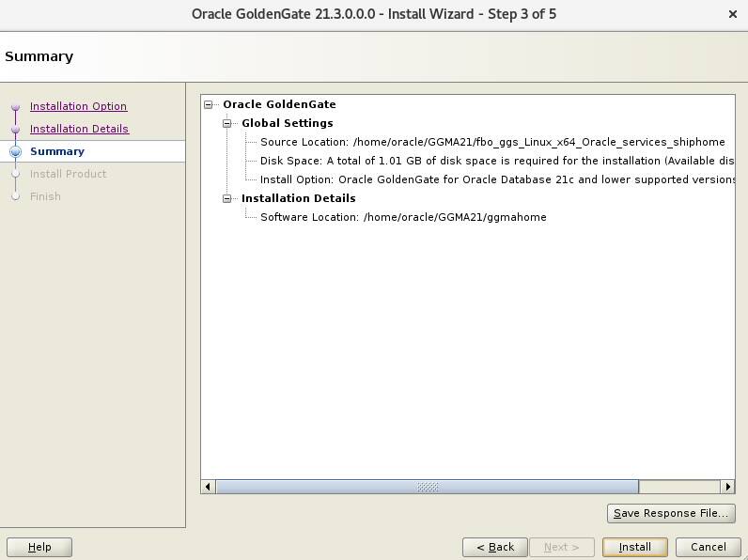Click the Cancel button

tap(708, 547)
